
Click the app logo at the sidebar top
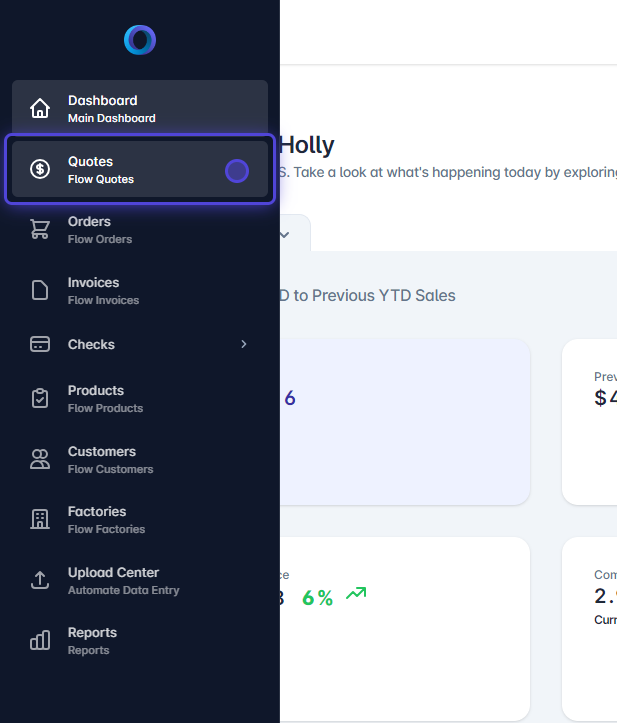point(140,40)
